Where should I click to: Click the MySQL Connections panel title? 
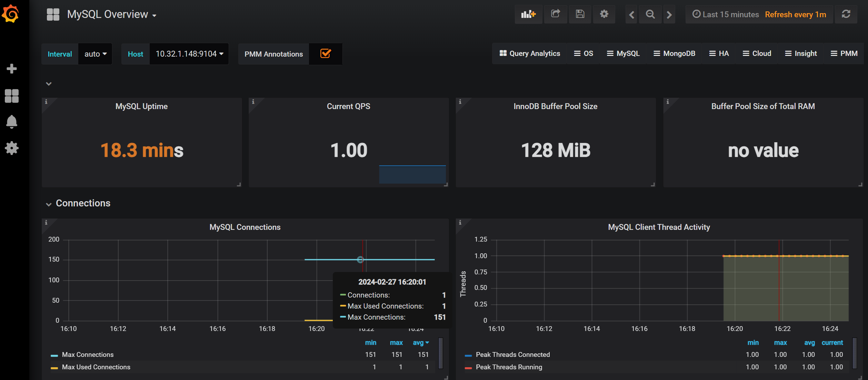pyautogui.click(x=245, y=227)
